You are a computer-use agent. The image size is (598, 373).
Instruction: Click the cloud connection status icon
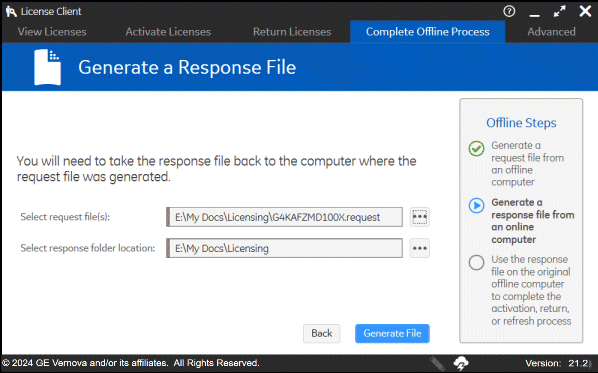tap(461, 363)
